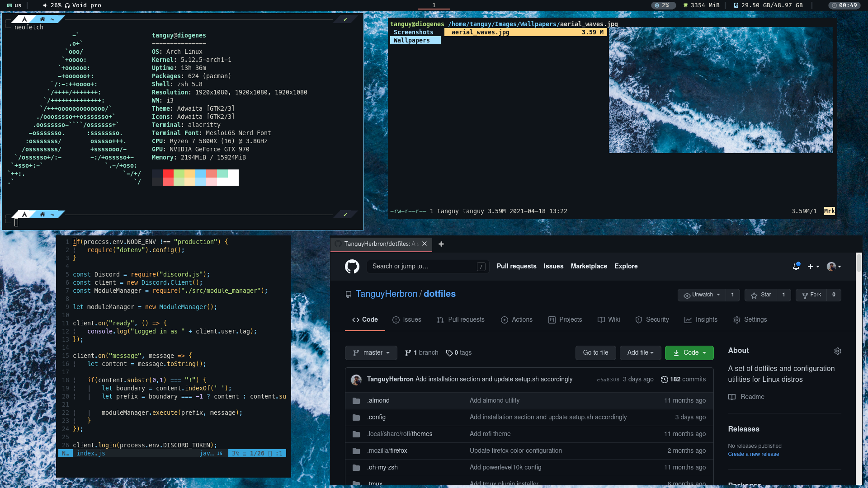Open Marketplace in GitHub header
868x488 pixels.
click(x=589, y=267)
